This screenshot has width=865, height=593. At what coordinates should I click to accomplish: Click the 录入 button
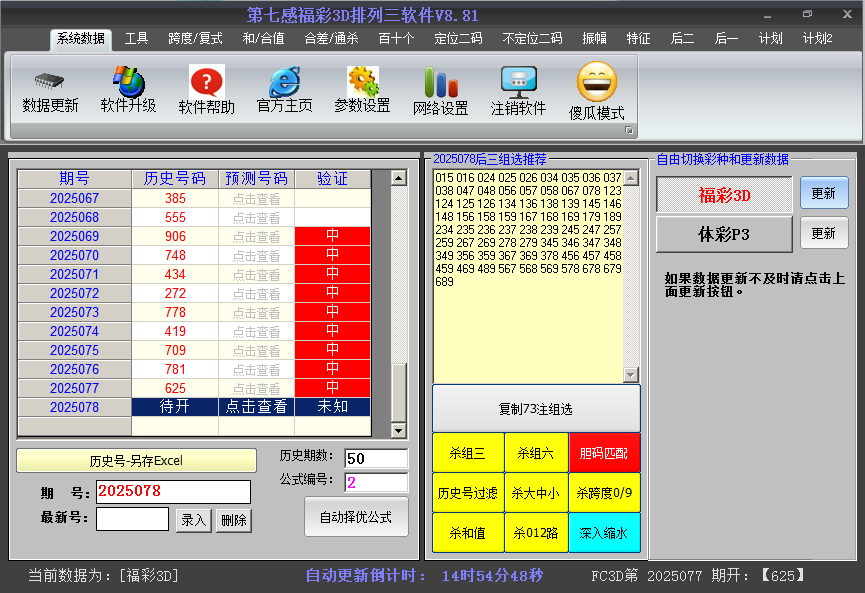tap(194, 520)
